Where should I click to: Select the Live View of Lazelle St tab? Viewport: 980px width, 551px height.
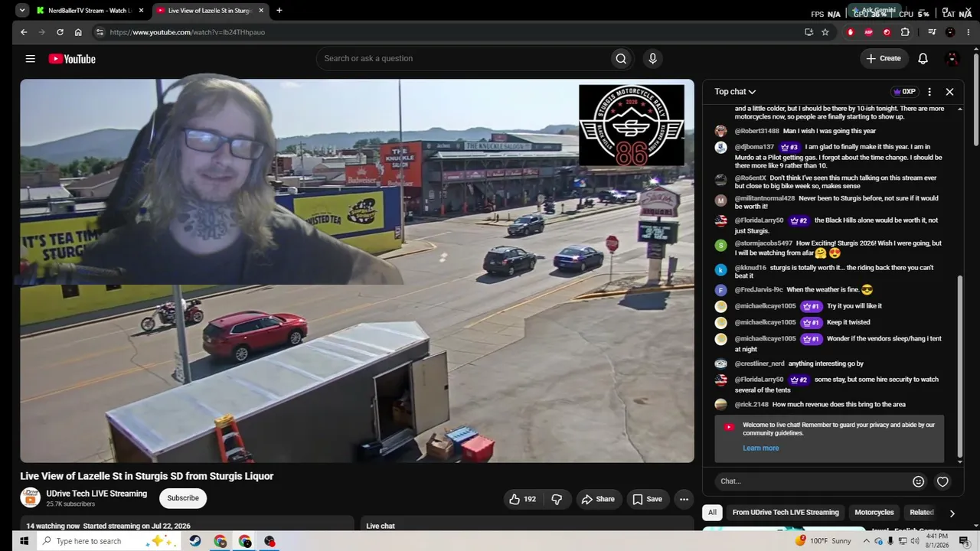click(210, 11)
